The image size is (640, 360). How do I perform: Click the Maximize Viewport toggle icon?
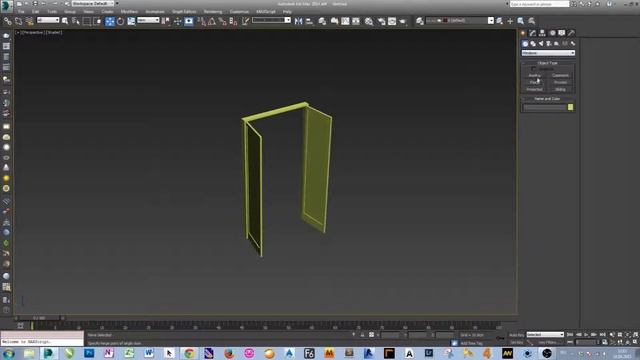pos(635,342)
